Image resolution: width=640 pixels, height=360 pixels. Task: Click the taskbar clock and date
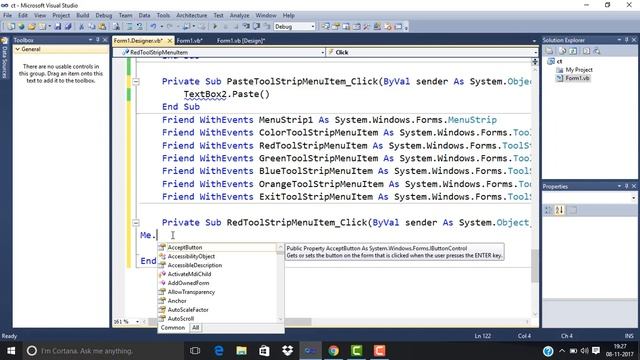click(620, 351)
